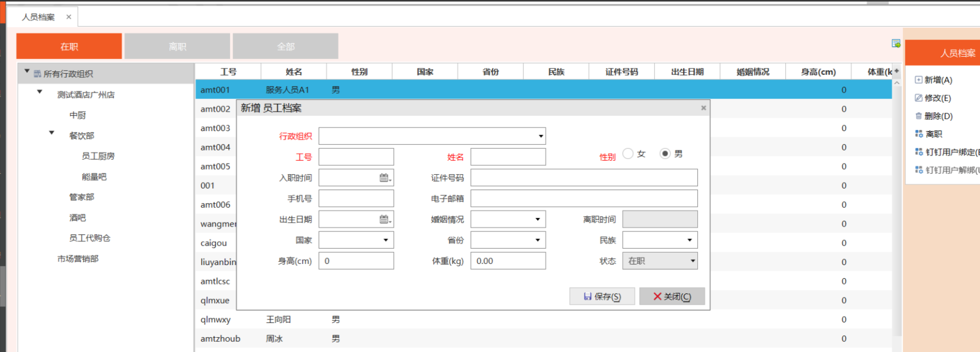
Task: Open the 婚姻情况 dropdown
Action: 537,219
